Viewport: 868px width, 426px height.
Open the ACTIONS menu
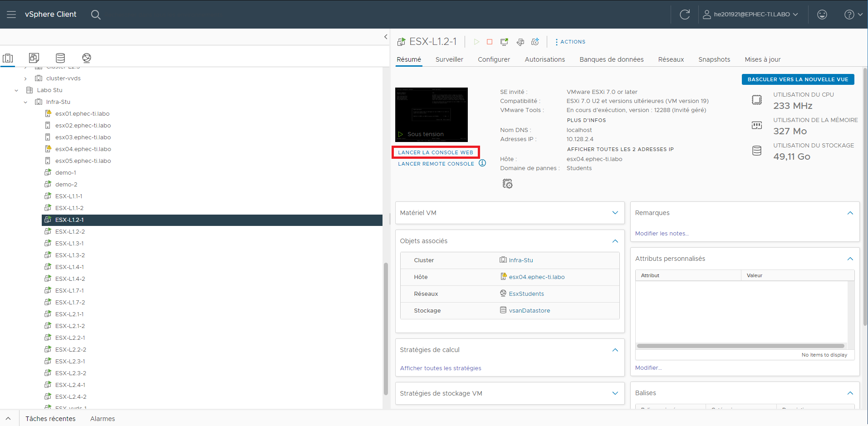tap(570, 42)
